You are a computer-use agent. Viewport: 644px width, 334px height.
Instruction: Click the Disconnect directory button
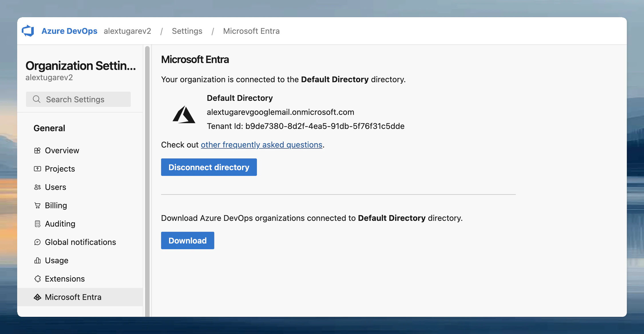coord(209,167)
